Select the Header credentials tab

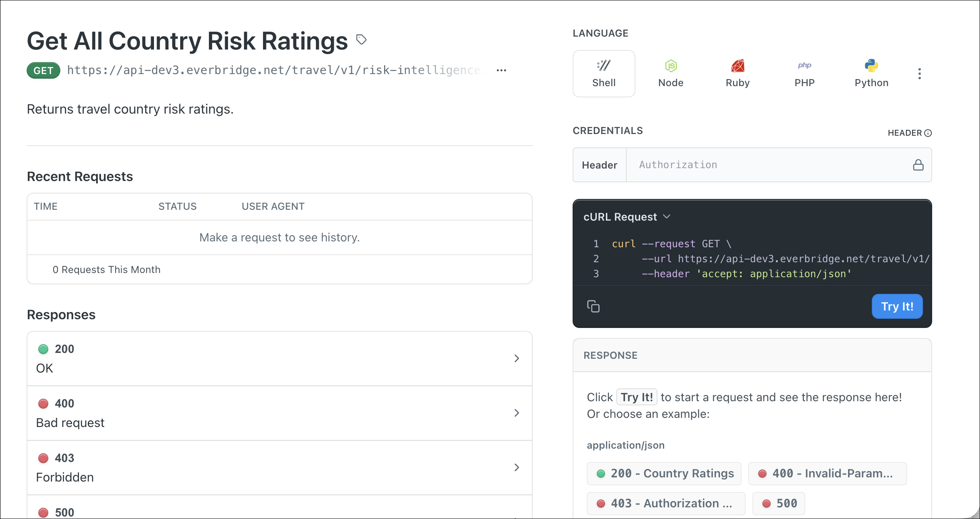point(599,165)
